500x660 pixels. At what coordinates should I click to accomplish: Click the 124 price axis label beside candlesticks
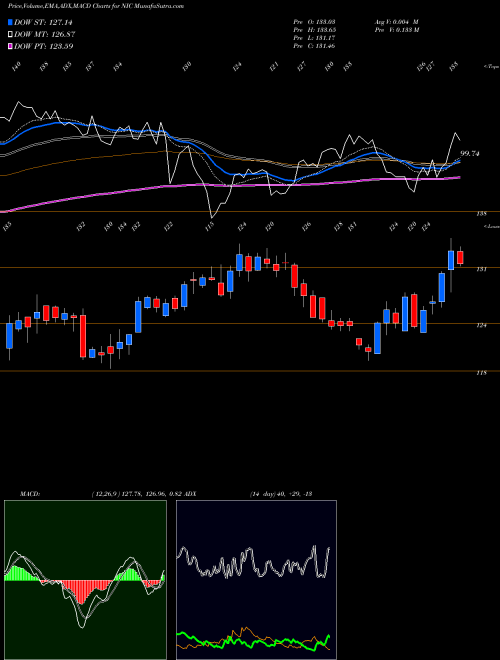[x=481, y=325]
